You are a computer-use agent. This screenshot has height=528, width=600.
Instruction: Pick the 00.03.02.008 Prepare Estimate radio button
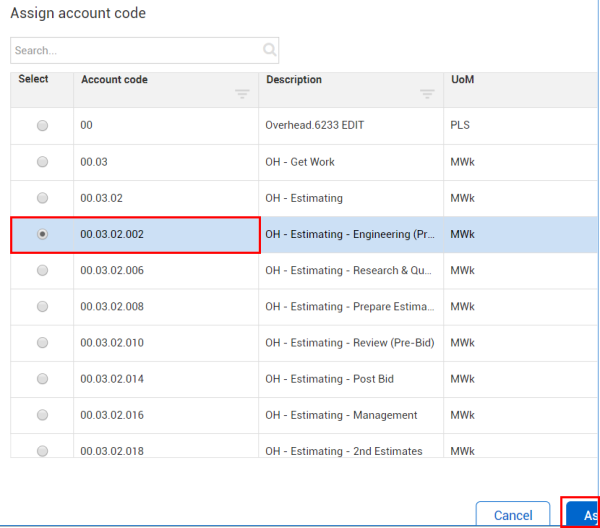(42, 306)
